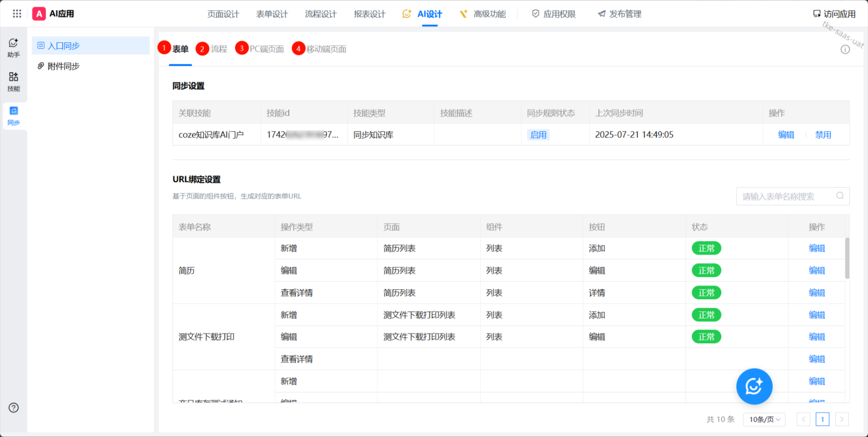The width and height of the screenshot is (868, 437).
Task: Select 附件同步 in the left panel
Action: (63, 66)
